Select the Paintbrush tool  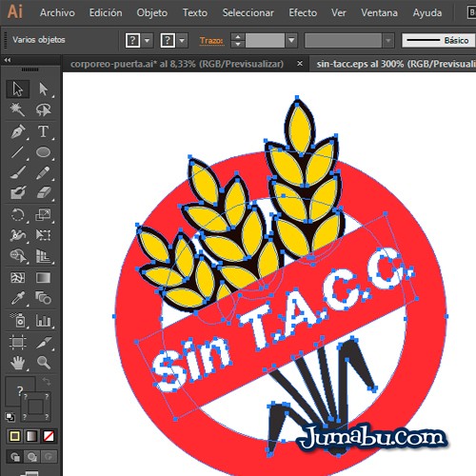coord(18,172)
